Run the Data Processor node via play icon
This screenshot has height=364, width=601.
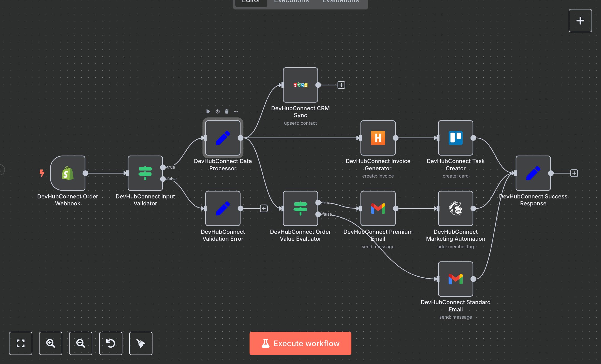[x=208, y=111]
